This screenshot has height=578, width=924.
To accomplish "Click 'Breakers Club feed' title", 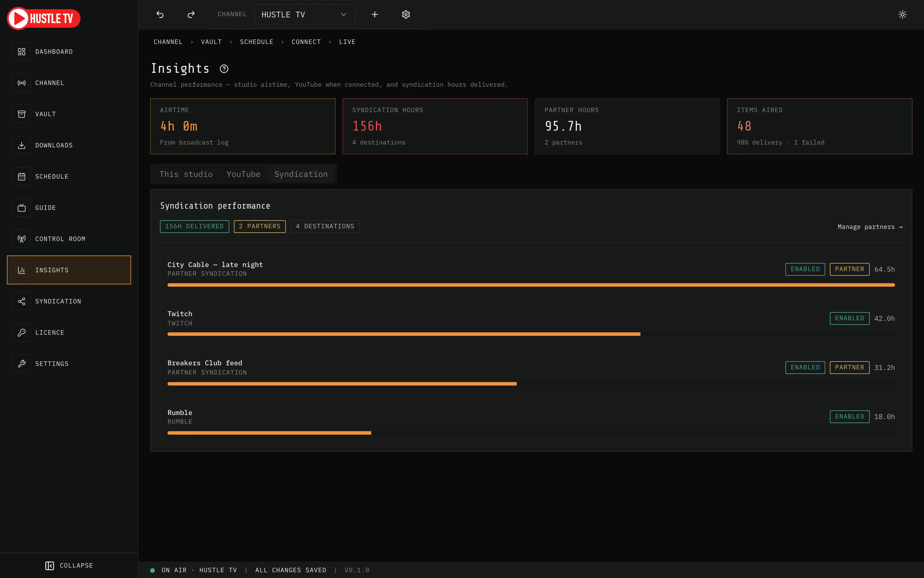I will 205,363.
